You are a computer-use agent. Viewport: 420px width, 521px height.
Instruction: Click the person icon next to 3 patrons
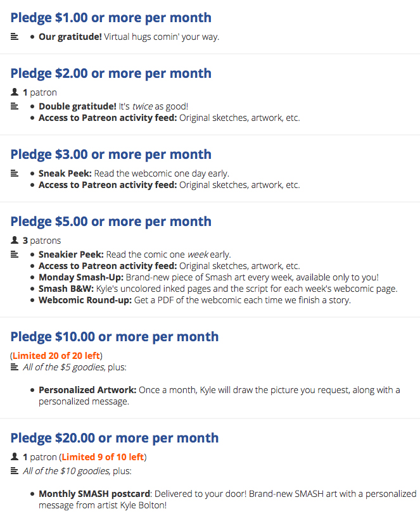click(15, 239)
